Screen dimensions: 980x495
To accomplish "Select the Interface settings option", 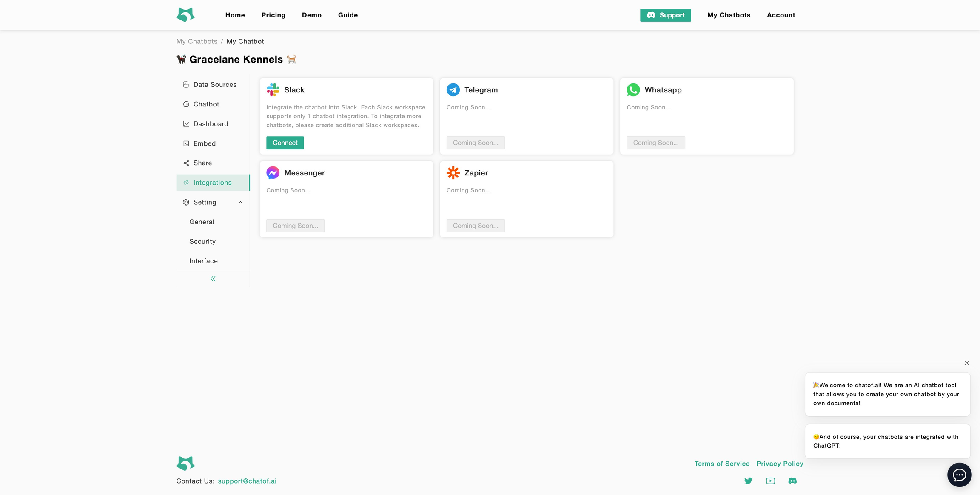I will tap(203, 261).
